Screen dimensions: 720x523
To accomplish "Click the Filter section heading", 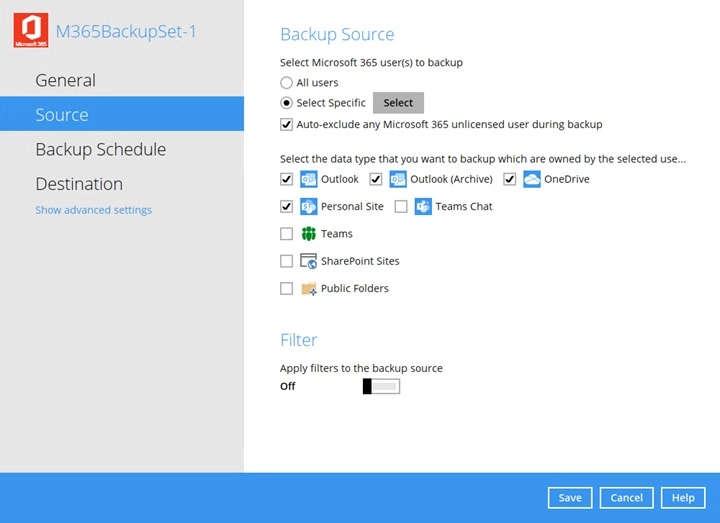I will (x=298, y=340).
